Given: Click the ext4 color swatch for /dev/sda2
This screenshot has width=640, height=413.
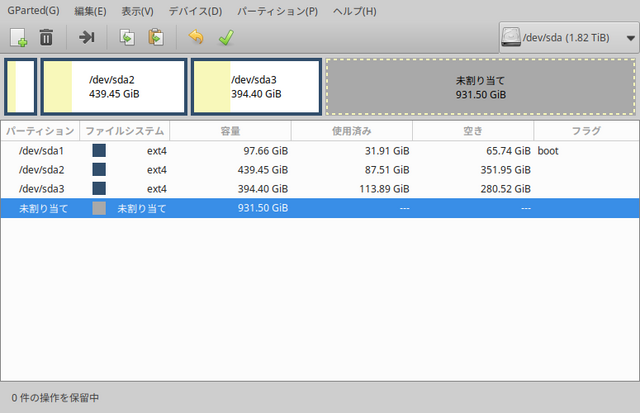Looking at the screenshot, I should coord(99,169).
